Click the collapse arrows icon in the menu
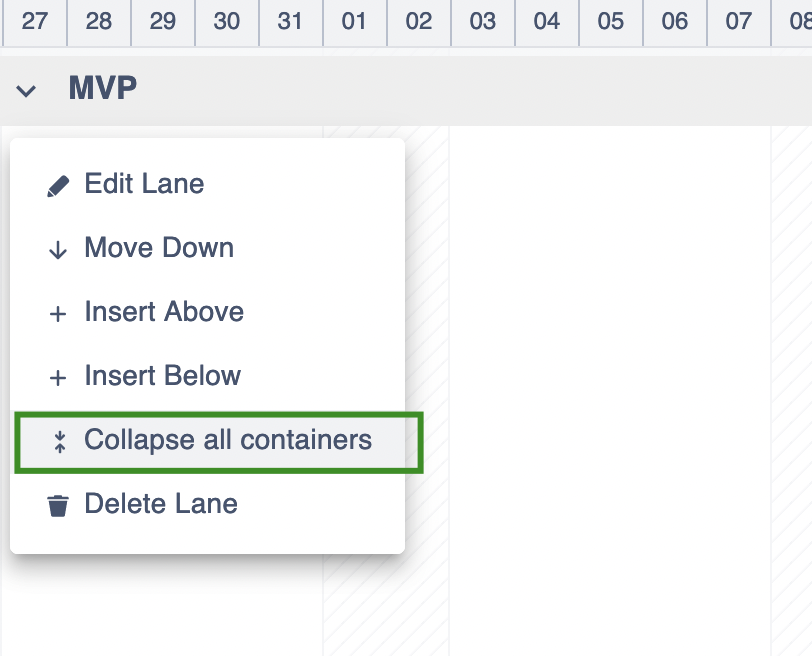The width and height of the screenshot is (812, 656). point(58,442)
